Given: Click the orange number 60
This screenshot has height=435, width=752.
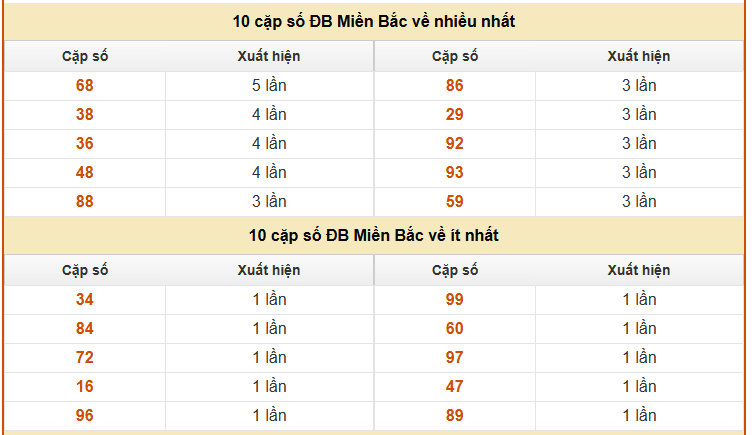Looking at the screenshot, I should coord(454,329).
